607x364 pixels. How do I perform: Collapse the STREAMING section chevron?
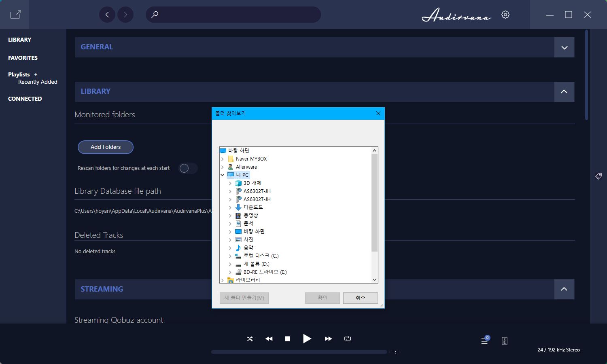(564, 289)
